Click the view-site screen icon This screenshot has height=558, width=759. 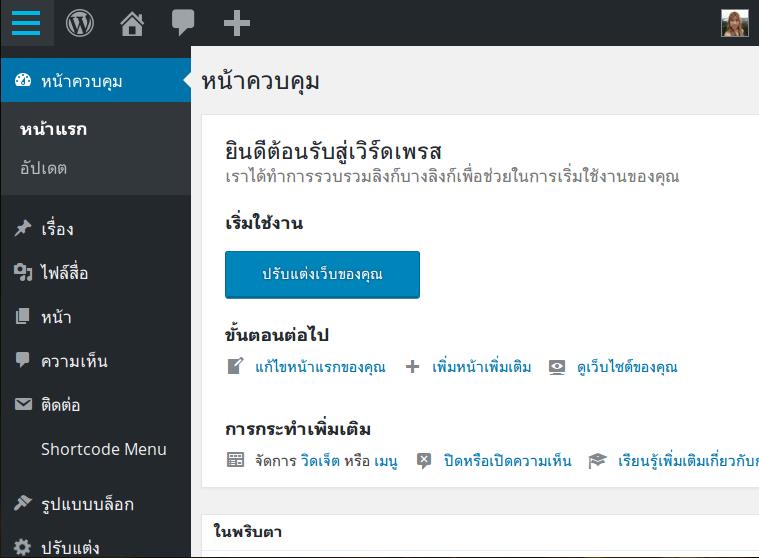click(x=557, y=367)
